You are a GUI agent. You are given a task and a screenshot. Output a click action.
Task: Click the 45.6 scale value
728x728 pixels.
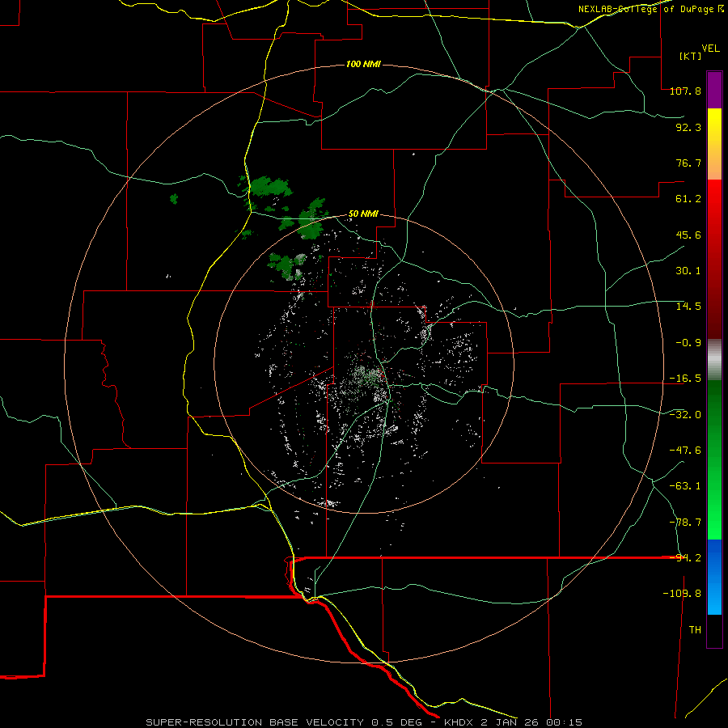pyautogui.click(x=688, y=235)
